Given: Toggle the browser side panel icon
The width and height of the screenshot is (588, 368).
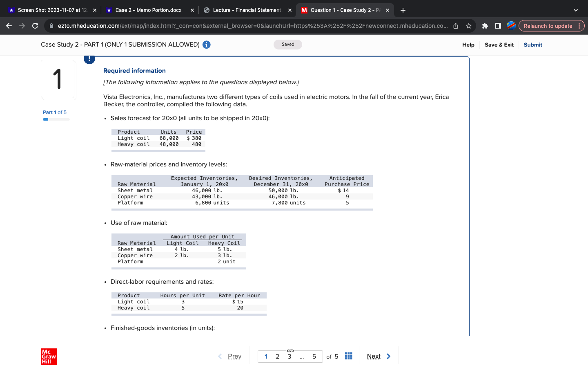Looking at the screenshot, I should click(x=498, y=26).
